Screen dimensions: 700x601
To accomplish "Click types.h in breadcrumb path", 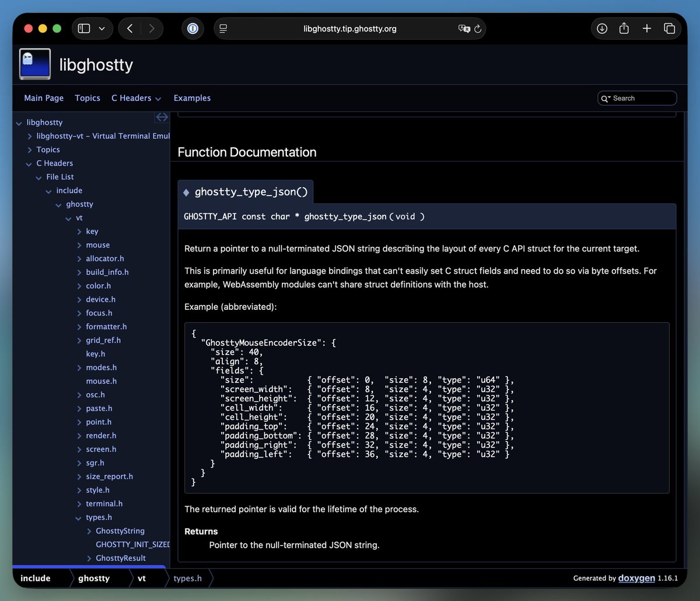I will (188, 578).
